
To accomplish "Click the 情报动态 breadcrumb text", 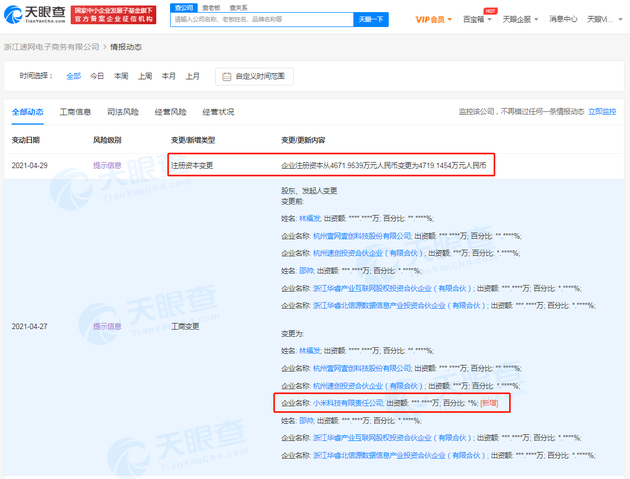I will pyautogui.click(x=126, y=47).
